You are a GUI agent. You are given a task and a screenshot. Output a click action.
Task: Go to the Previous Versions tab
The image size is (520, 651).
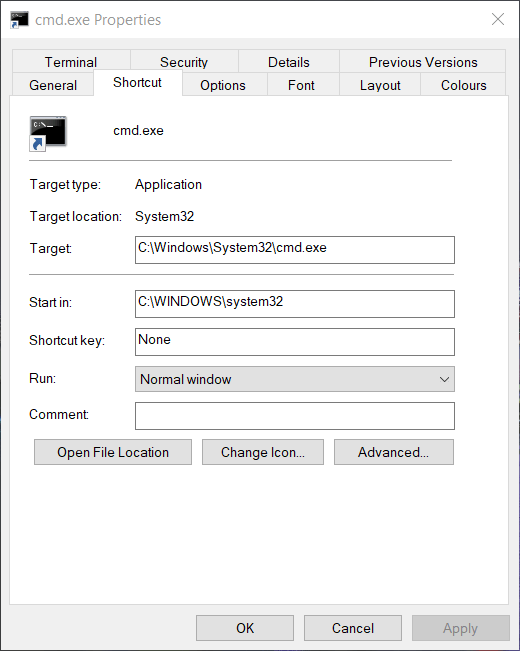click(423, 62)
